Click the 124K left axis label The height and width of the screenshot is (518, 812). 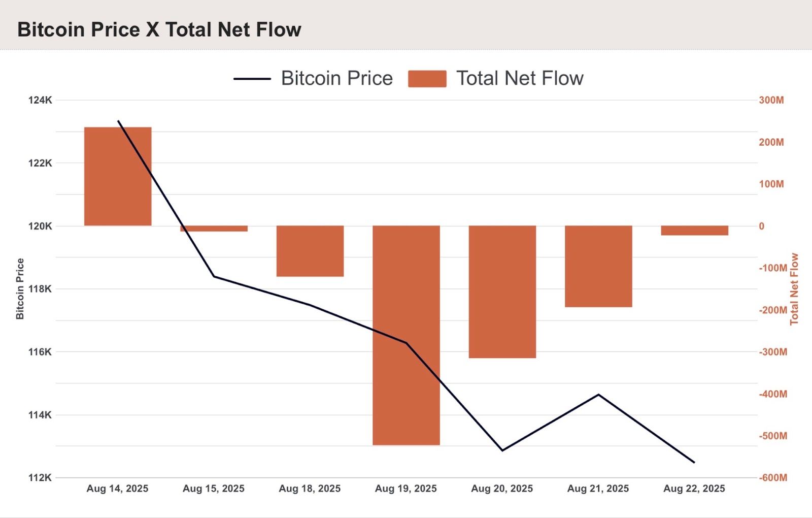(x=40, y=100)
